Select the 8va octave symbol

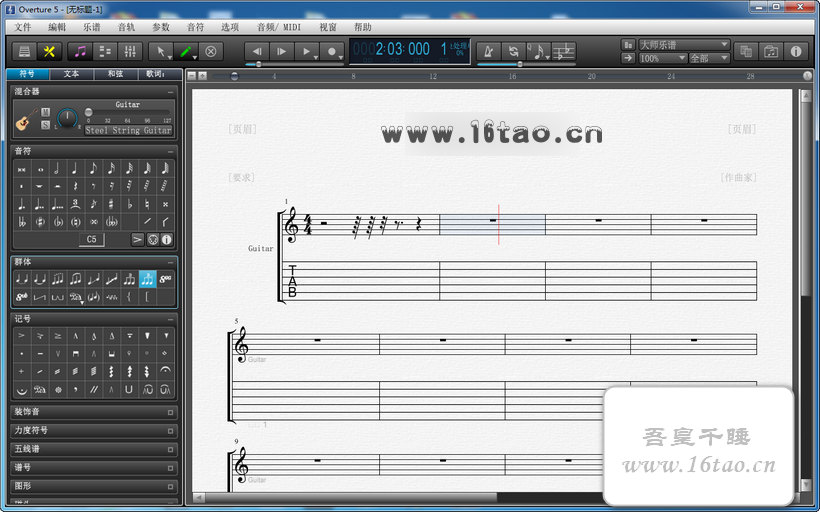pos(165,279)
